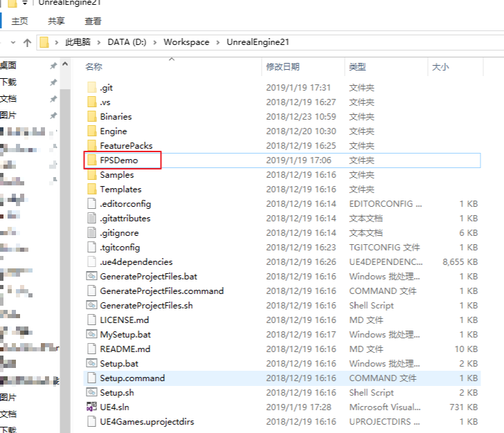The height and width of the screenshot is (433, 504).
Task: Click UPROJECTDIRS type cell
Action: [x=384, y=421]
